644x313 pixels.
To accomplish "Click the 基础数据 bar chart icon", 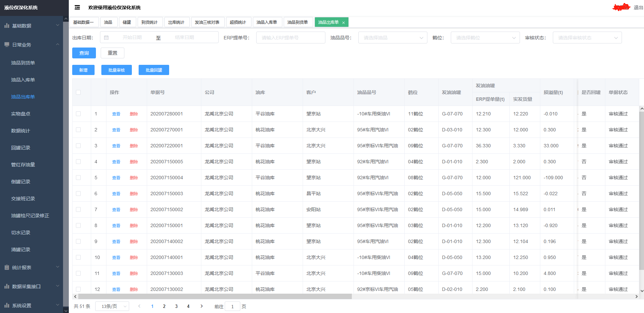I will click(x=7, y=25).
